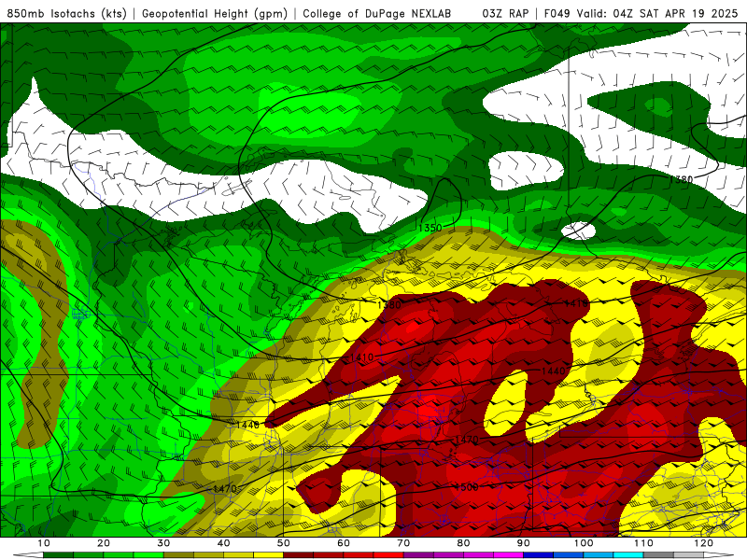Click the white left arrow end of color scale

pos(29,555)
